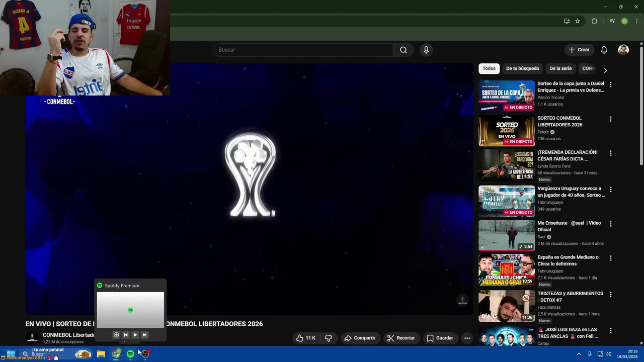Start voice search with microphone icon
644x362 pixels.
point(426,50)
